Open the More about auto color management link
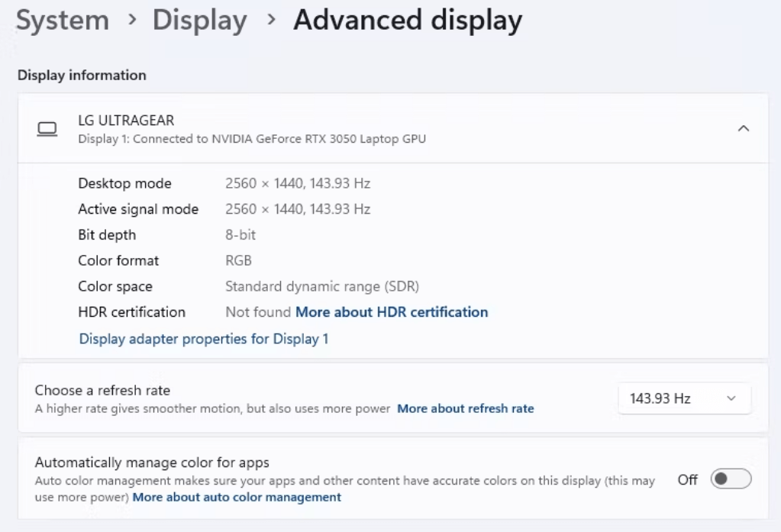This screenshot has width=781, height=532. [x=237, y=498]
